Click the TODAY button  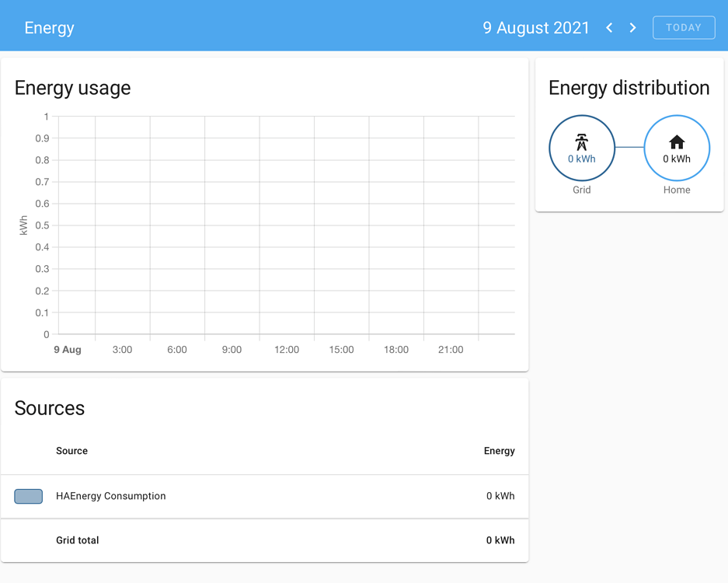684,27
